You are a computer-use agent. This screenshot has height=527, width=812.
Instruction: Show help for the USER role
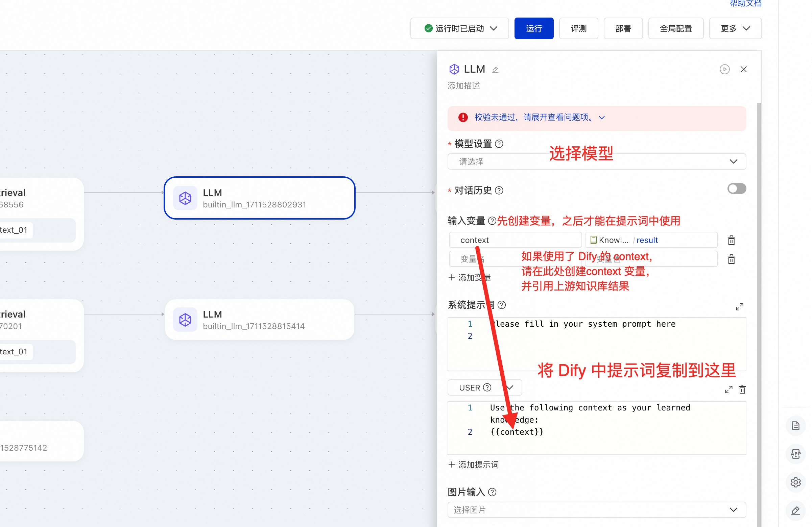coord(487,387)
